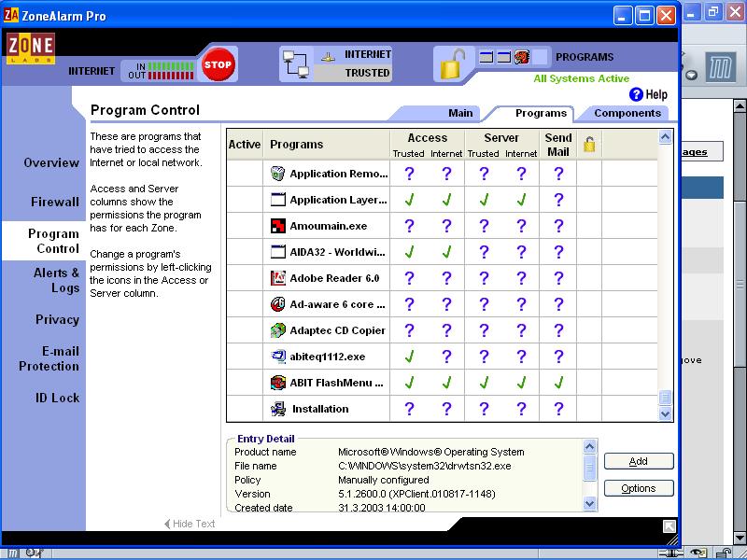Toggle Access Trusted permission for Application Remo...
Image resolution: width=747 pixels, height=560 pixels.
pyautogui.click(x=409, y=174)
